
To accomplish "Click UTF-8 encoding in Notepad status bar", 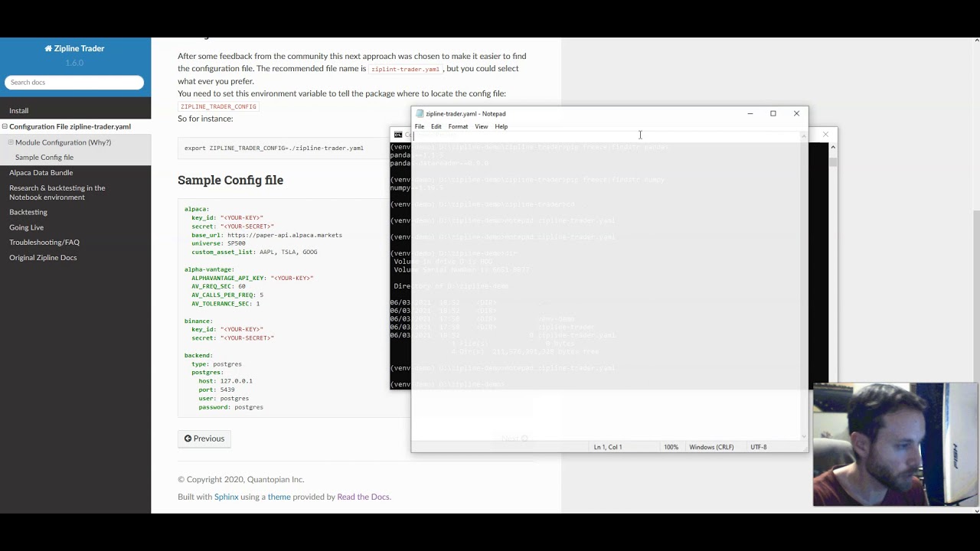I will pos(759,447).
